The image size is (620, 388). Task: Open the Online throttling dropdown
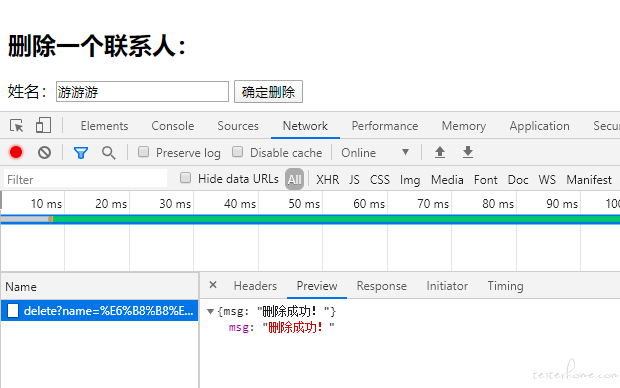point(375,153)
